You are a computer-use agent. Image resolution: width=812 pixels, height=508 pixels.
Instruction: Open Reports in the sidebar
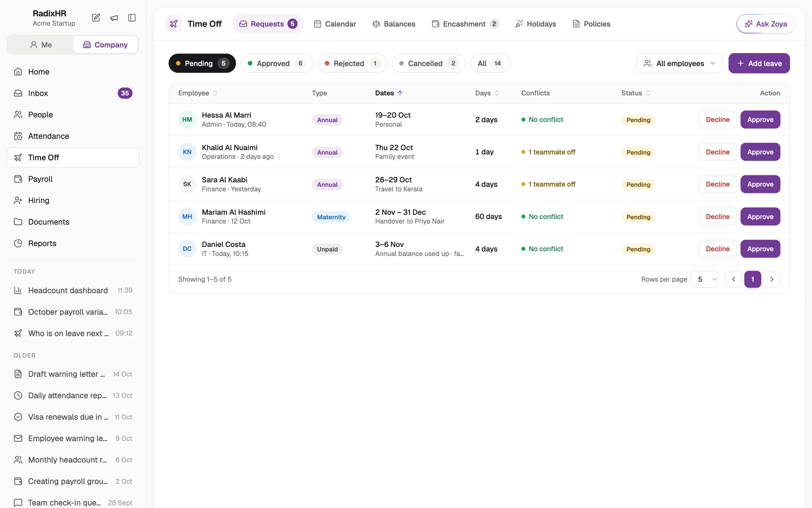(73, 243)
